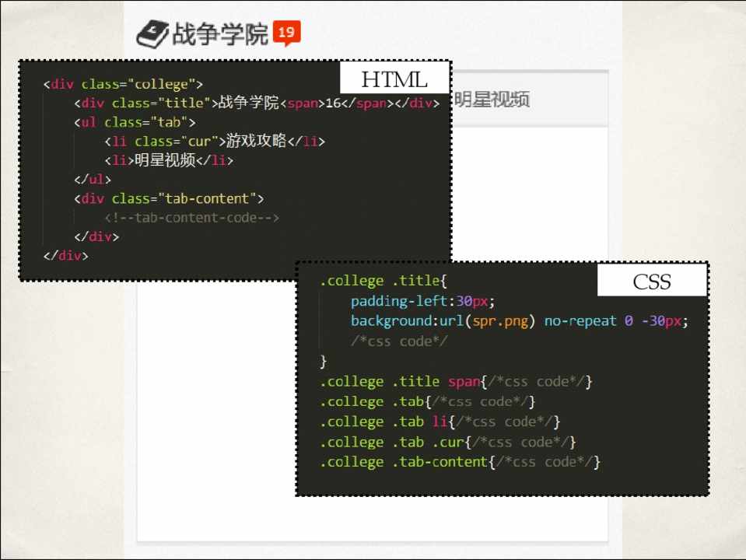Click the orange 19 notification badge
This screenshot has height=560, width=746.
(x=286, y=33)
